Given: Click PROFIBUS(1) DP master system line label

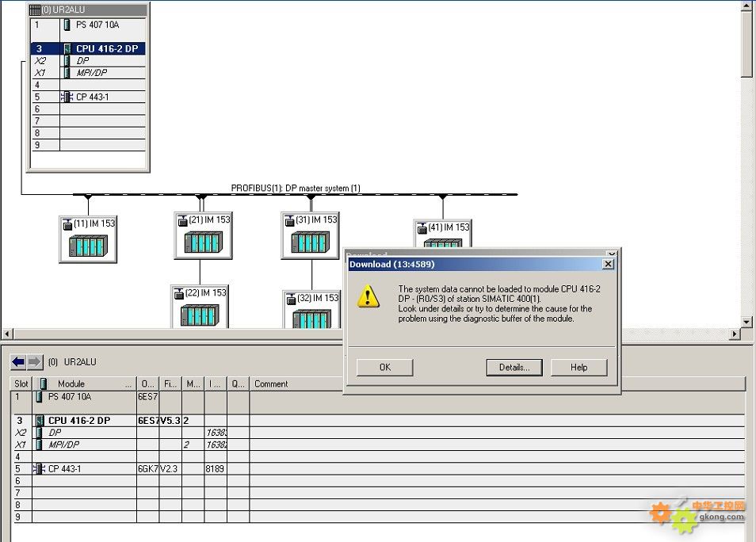Looking at the screenshot, I should (296, 188).
